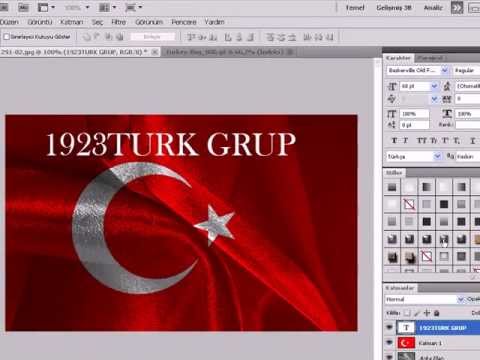Click the workspace expand arrows next to Analiz
This screenshot has height=360, width=480.
[457, 8]
